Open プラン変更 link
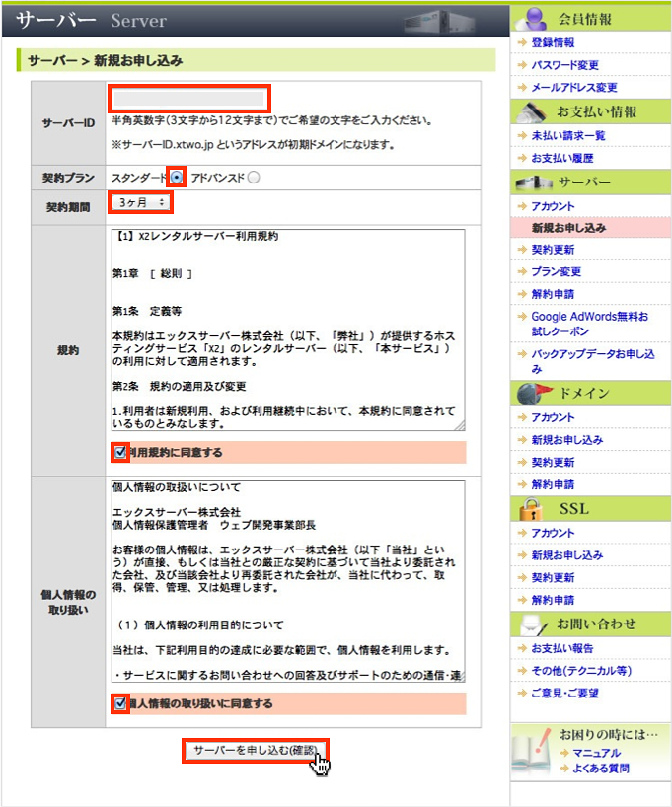The width and height of the screenshot is (672, 807). tap(557, 271)
